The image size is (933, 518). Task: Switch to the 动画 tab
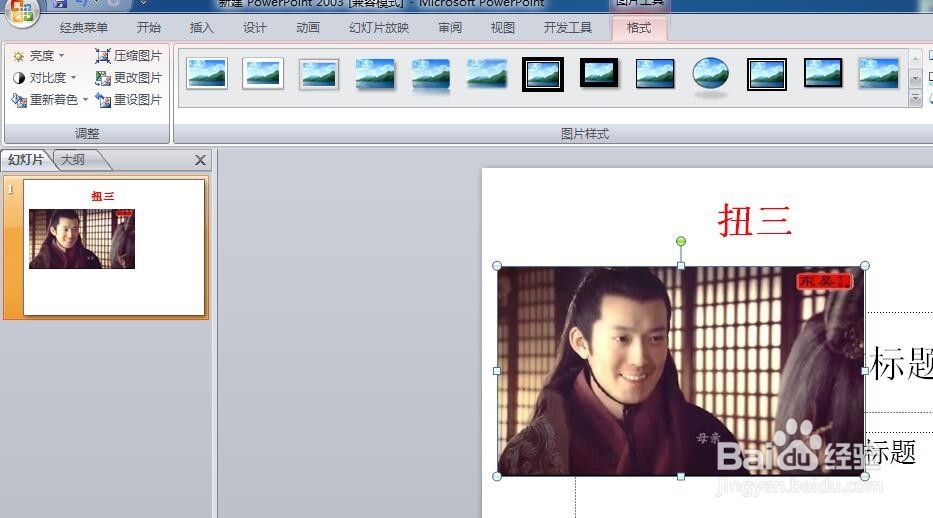(308, 27)
